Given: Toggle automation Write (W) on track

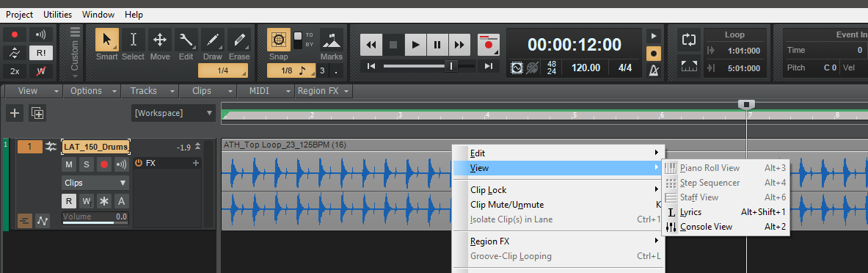Looking at the screenshot, I should tap(86, 200).
